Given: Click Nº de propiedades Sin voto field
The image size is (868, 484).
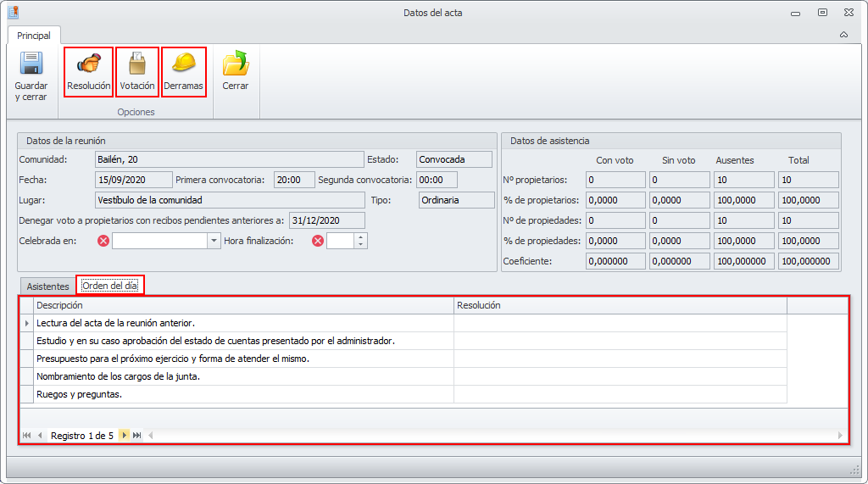Looking at the screenshot, I should 680,220.
